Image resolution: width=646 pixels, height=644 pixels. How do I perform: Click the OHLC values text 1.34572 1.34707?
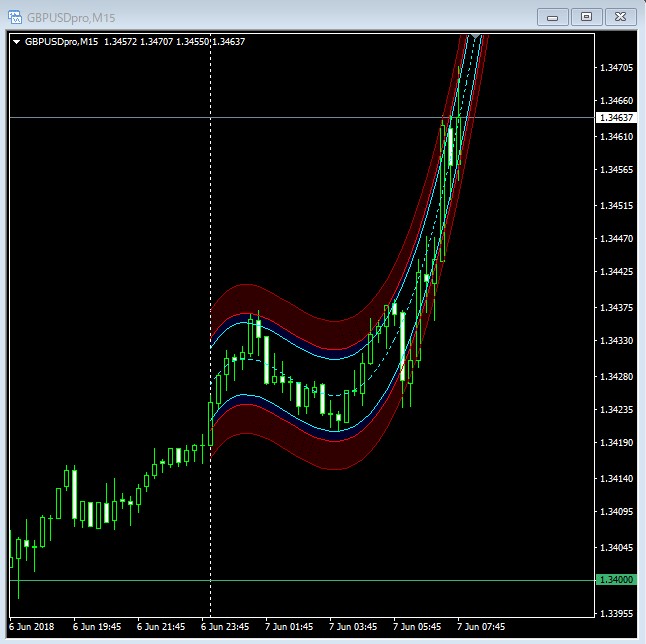(x=138, y=42)
